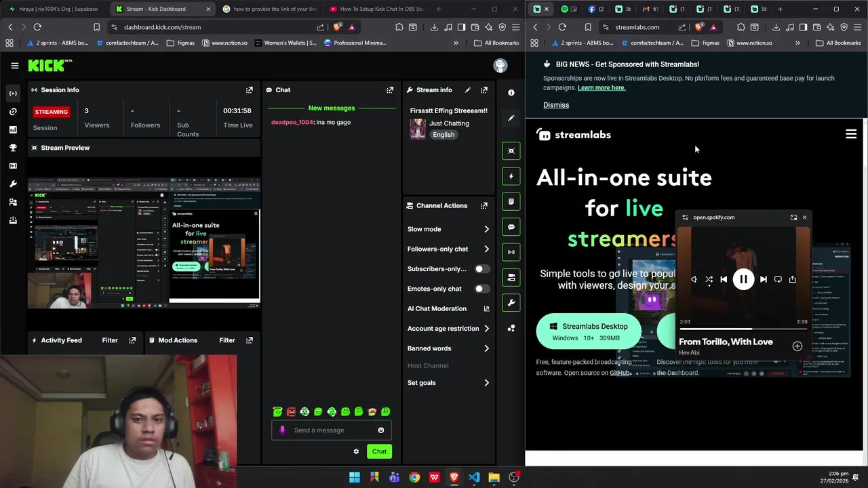The width and height of the screenshot is (868, 488).
Task: Open Streamlabs hamburger menu
Action: [851, 134]
